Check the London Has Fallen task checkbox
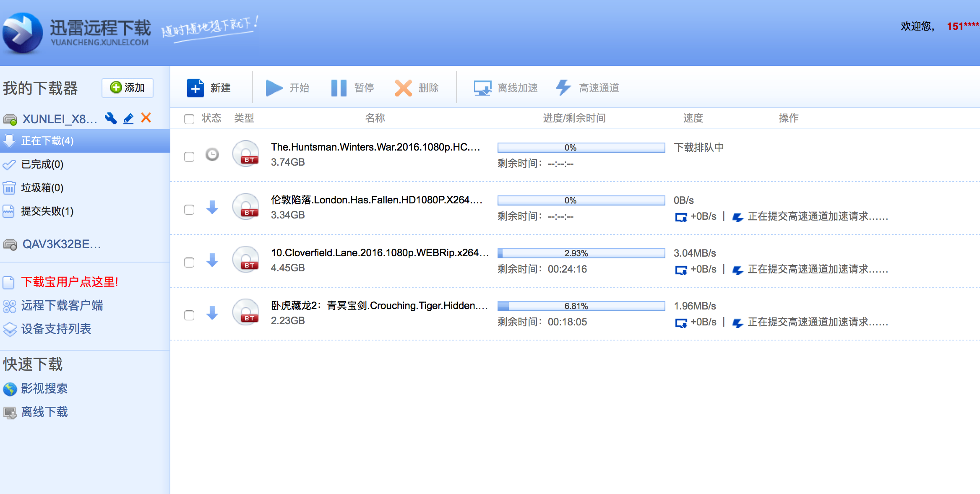 click(x=189, y=210)
